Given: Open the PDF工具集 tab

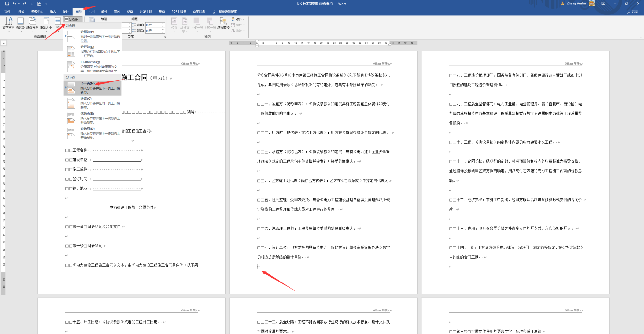Looking at the screenshot, I should [x=179, y=12].
